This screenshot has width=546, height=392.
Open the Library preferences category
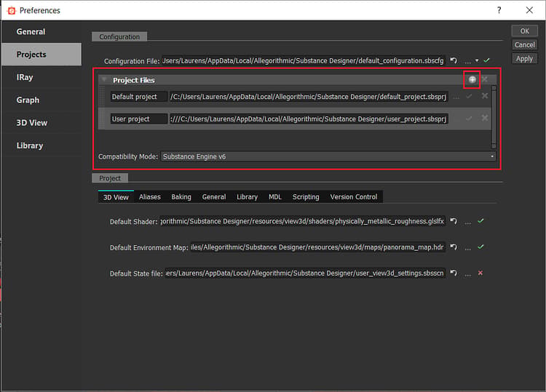pos(41,145)
